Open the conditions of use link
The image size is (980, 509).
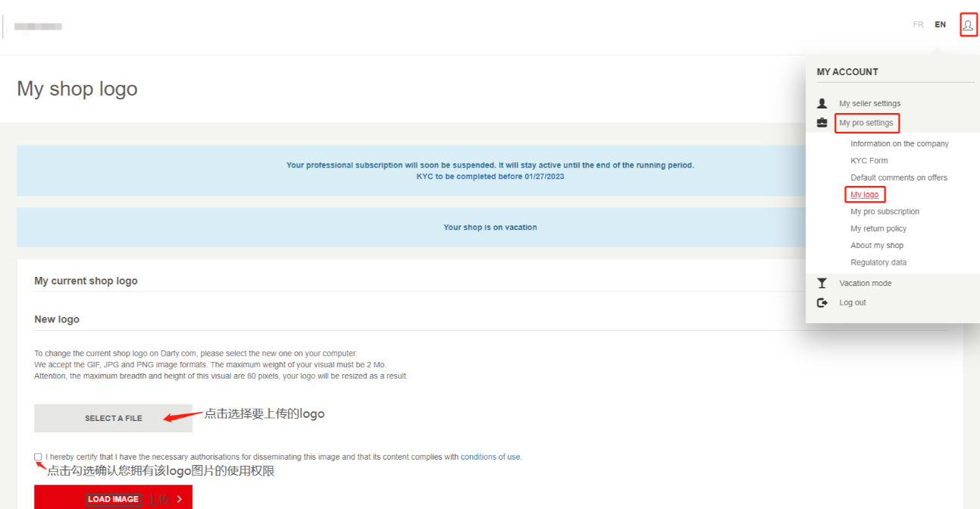(490, 457)
